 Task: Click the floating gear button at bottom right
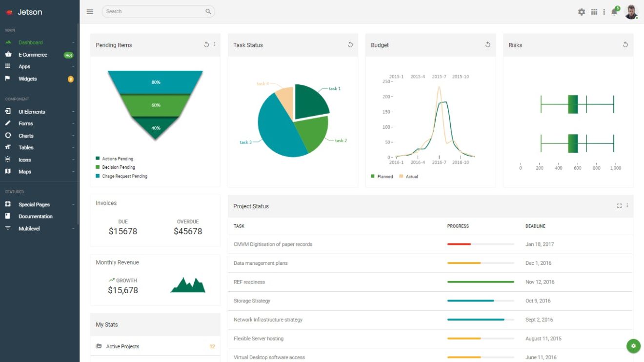coord(633,345)
